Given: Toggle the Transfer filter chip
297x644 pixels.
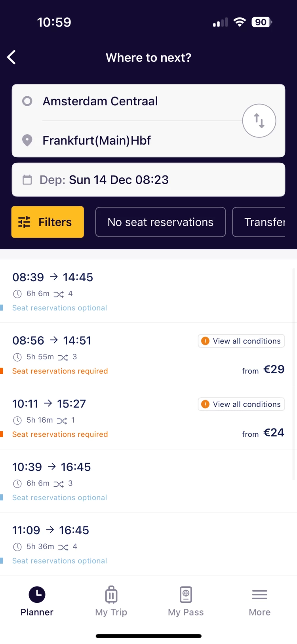Looking at the screenshot, I should [261, 222].
